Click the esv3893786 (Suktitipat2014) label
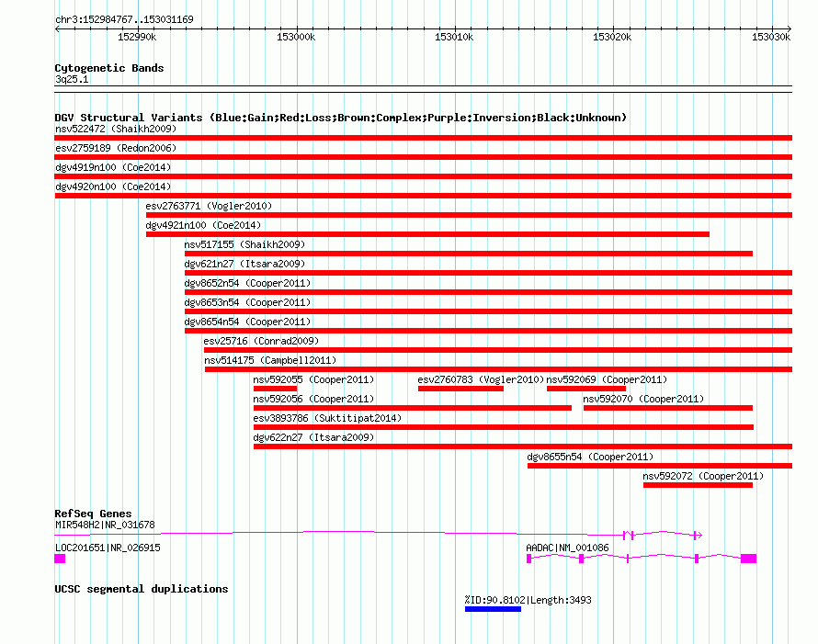 click(327, 418)
